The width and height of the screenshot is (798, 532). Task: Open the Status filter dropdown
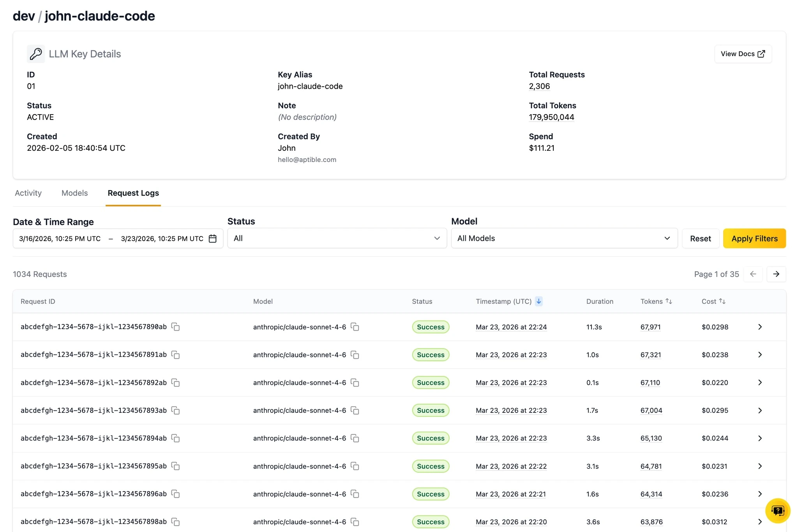tap(337, 238)
